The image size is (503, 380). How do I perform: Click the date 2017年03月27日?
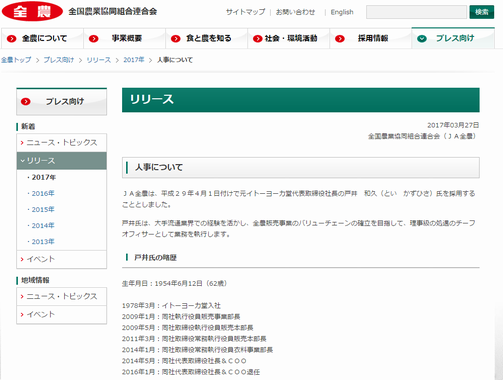click(453, 125)
